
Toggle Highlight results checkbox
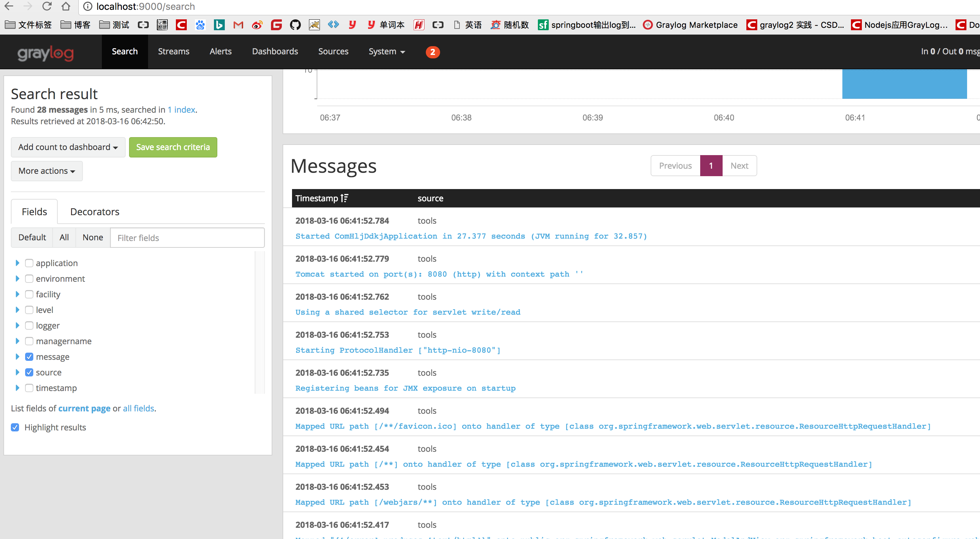click(x=15, y=427)
